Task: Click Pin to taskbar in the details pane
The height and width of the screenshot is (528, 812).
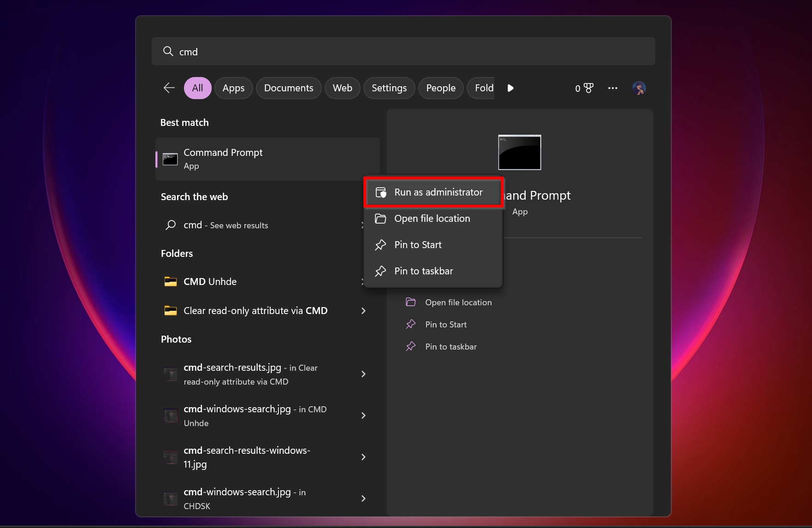Action: coord(451,346)
